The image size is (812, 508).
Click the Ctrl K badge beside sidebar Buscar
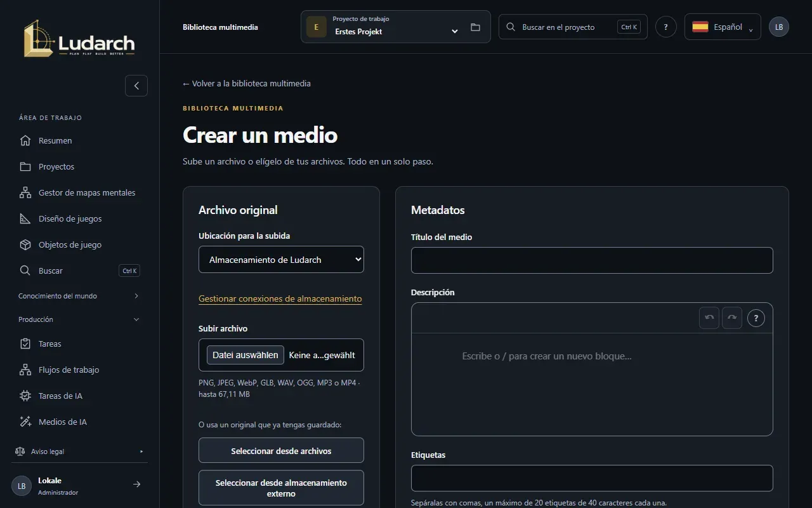pyautogui.click(x=129, y=271)
